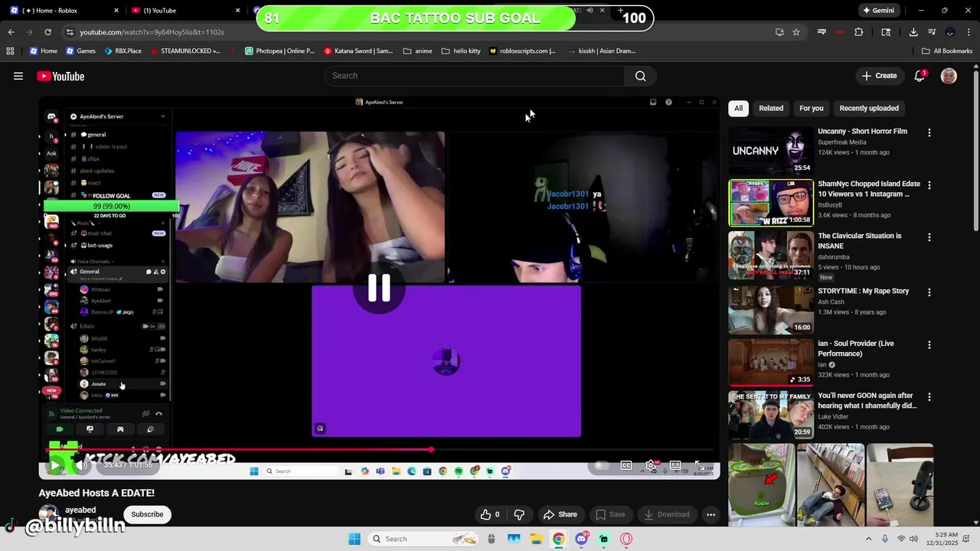980x551 pixels.
Task: Like the video with thumbs up
Action: (x=490, y=514)
